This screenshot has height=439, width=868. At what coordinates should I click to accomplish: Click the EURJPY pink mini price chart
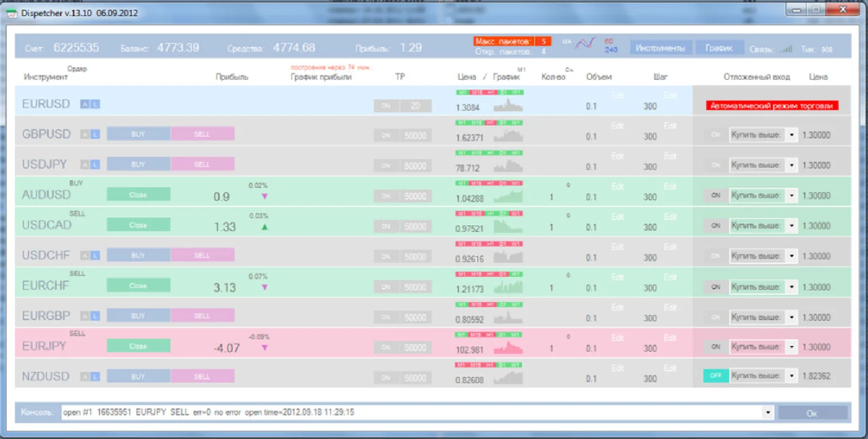(x=508, y=347)
